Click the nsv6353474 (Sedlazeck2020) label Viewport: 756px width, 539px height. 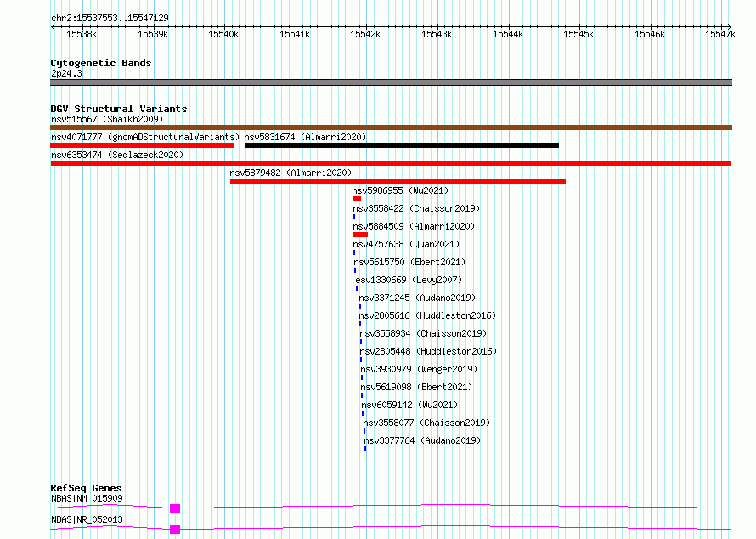coord(117,155)
